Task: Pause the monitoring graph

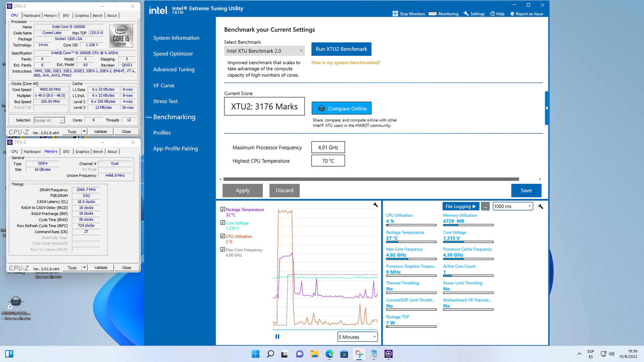Action: point(277,337)
